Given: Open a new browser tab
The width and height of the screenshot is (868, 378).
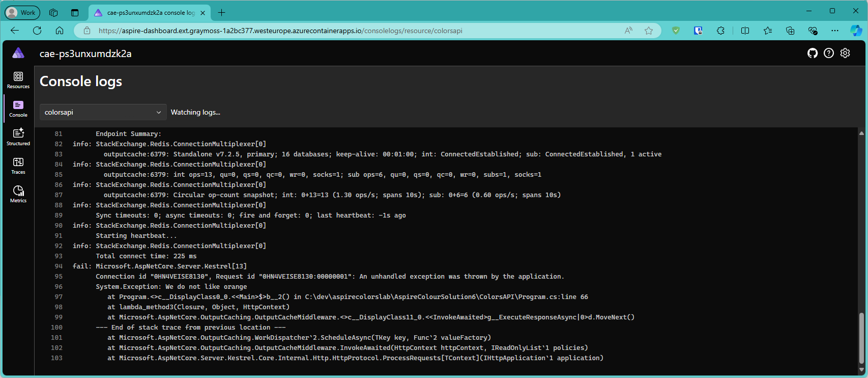Looking at the screenshot, I should (x=221, y=13).
